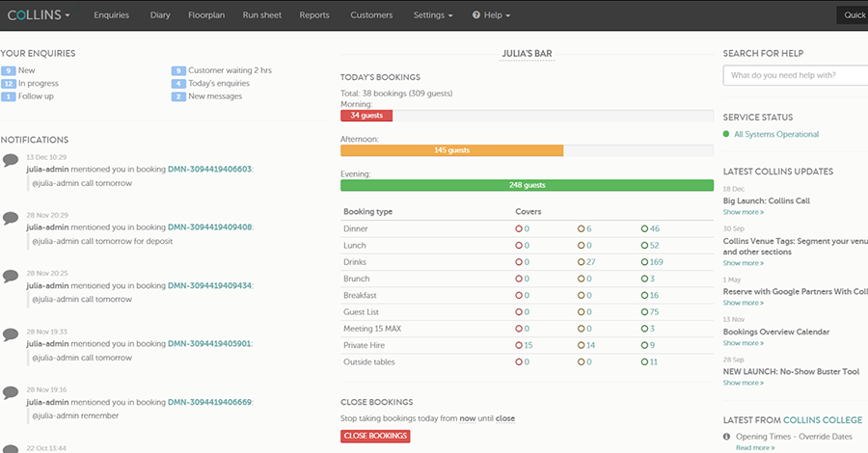Click the red circle count for Dinner
Screen dimensions: 868x453
pyautogui.click(x=522, y=228)
